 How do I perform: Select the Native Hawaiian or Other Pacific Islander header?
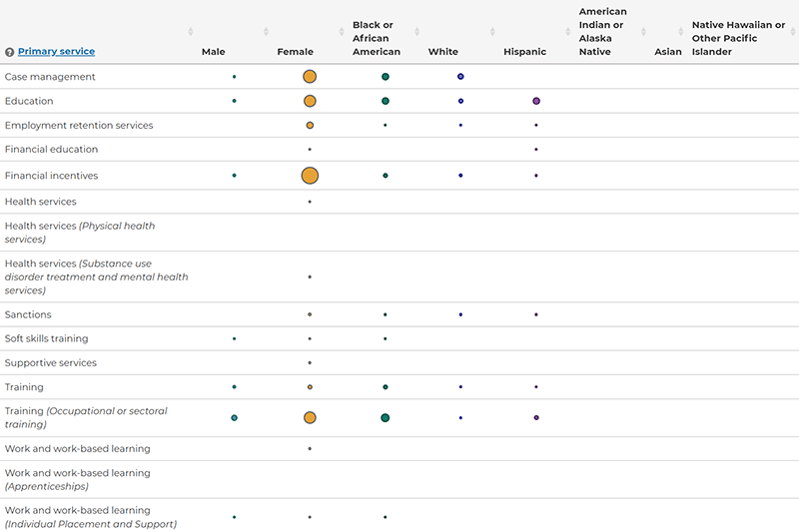(738, 38)
